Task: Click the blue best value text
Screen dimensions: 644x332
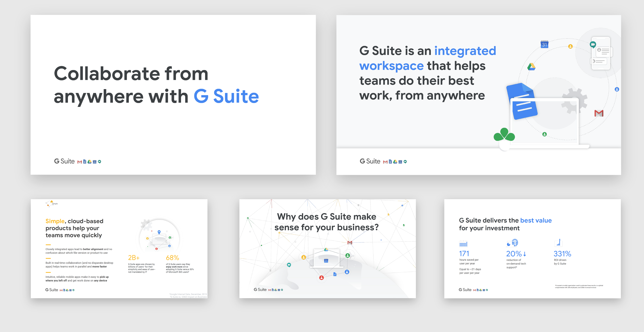Action: [x=536, y=220]
